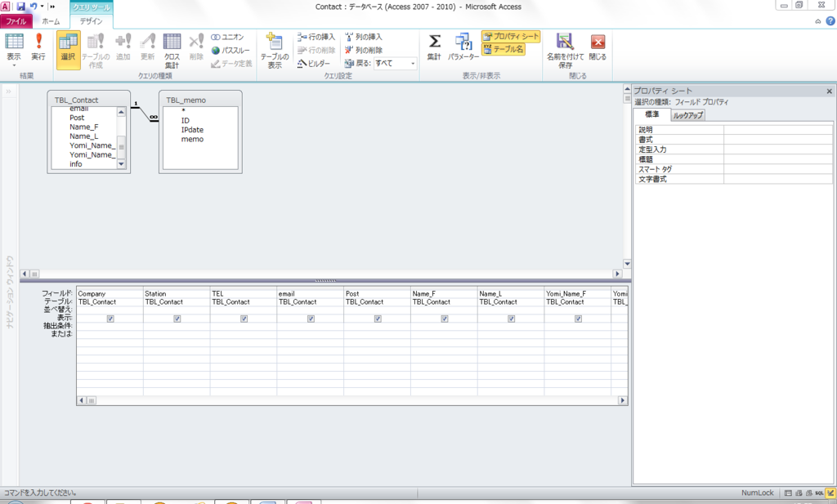Select the デザイン design tab
The height and width of the screenshot is (504, 837).
91,21
